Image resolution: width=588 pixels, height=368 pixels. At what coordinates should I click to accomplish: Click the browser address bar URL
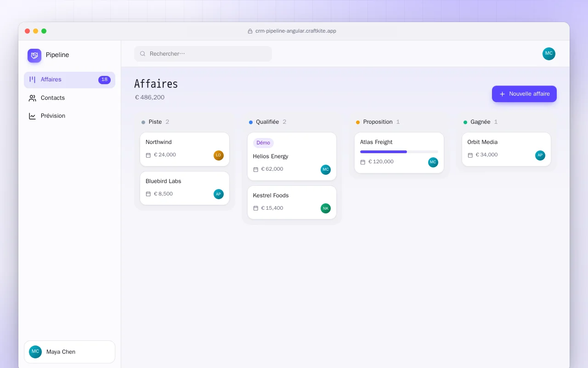[296, 31]
